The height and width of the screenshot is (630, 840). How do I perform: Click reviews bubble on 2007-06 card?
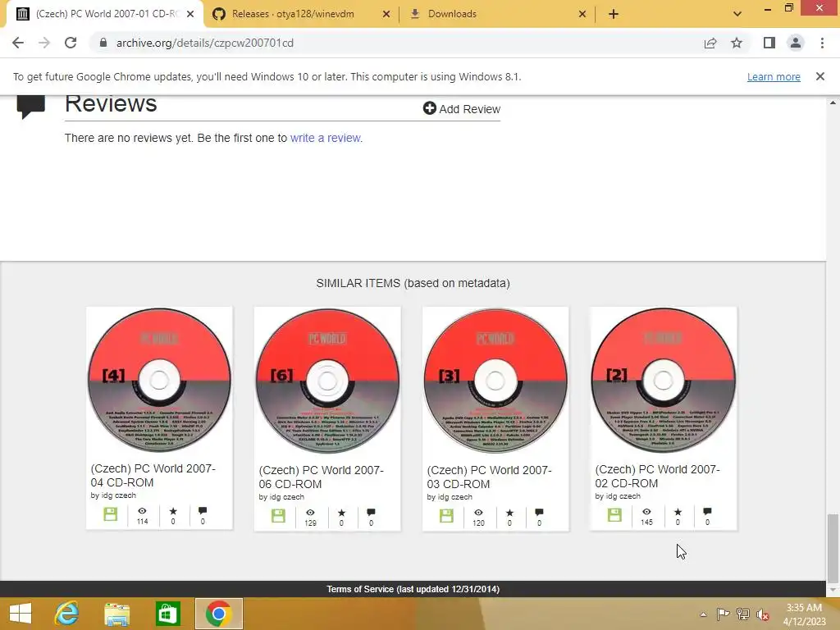[x=371, y=512]
